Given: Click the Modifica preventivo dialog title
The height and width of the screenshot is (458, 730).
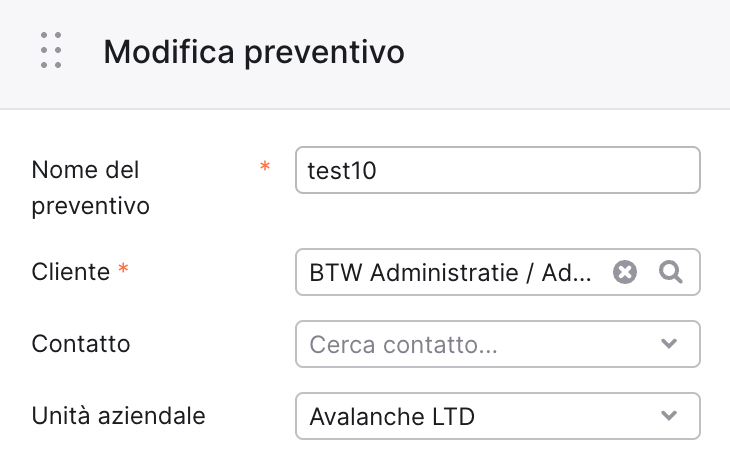Looking at the screenshot, I should [x=254, y=52].
